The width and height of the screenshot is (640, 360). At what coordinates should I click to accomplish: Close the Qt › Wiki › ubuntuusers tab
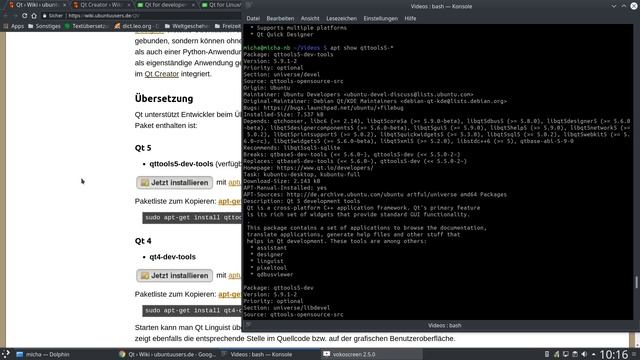pyautogui.click(x=64, y=5)
